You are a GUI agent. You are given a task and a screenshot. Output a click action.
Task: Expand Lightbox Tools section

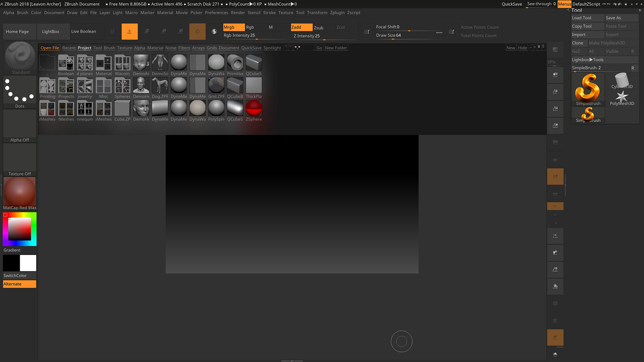point(605,60)
